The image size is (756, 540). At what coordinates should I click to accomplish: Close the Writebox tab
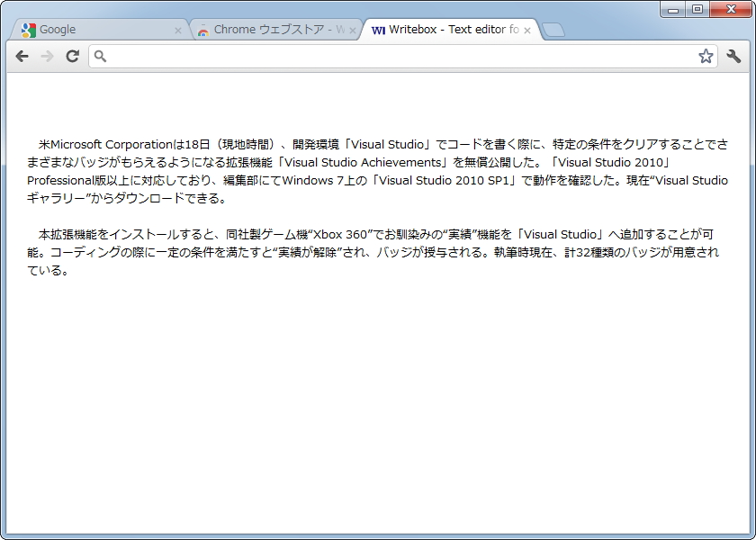(x=527, y=31)
